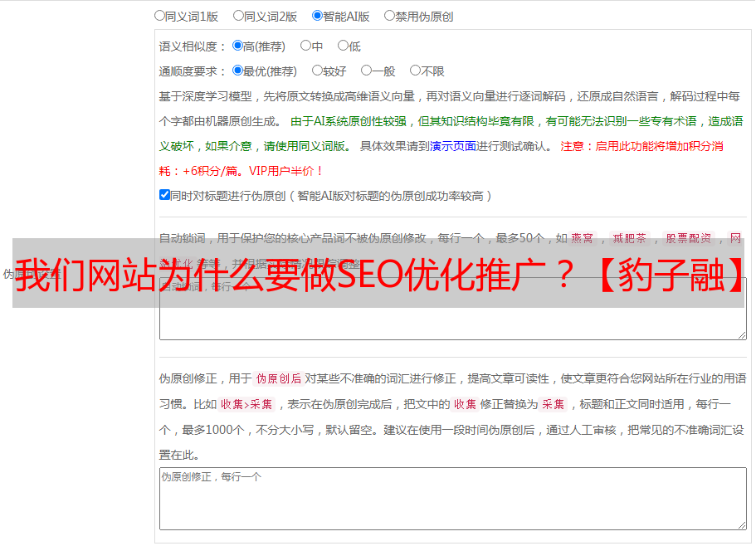The height and width of the screenshot is (546, 756).
Task: Set 语义相似度 to 低
Action: tap(343, 46)
